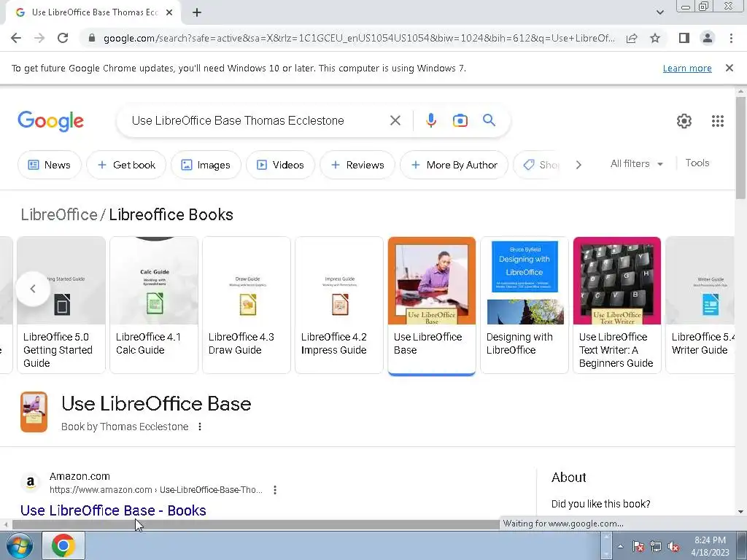Go to previous books in carousel
Screen dimensions: 747x560
pos(33,289)
